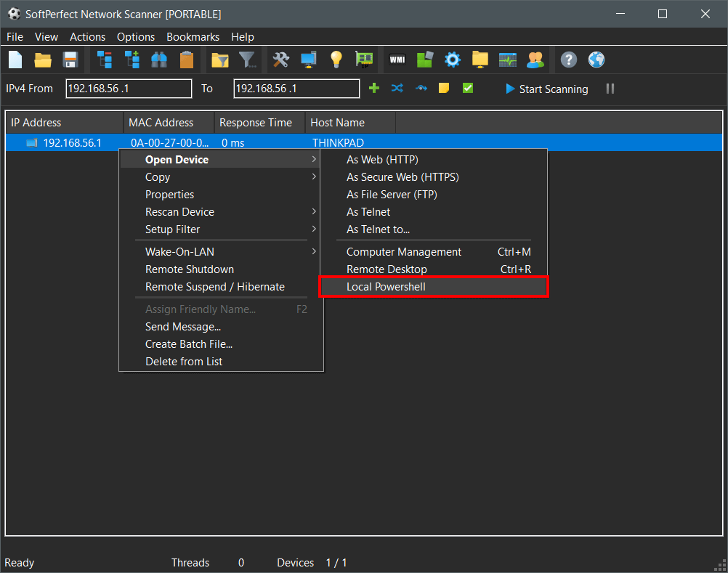Screen dimensions: 728x573
Task: Click the green network card IP icon
Action: pos(364,60)
